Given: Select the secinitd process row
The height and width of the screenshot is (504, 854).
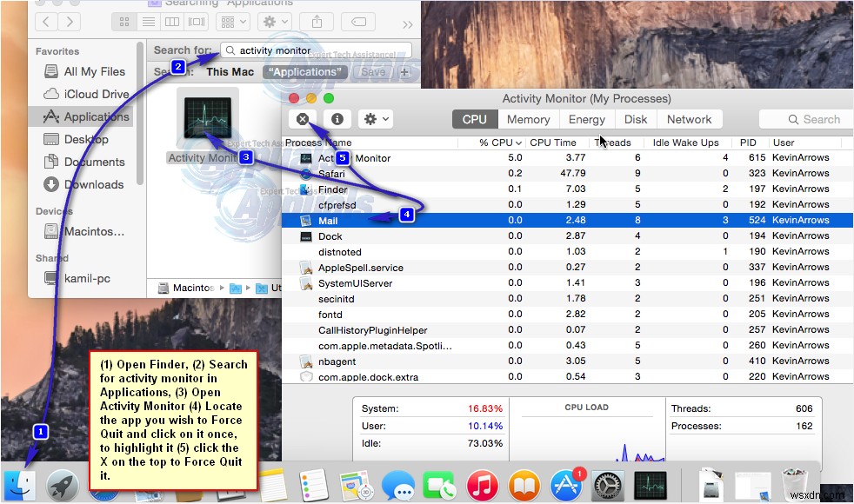Looking at the screenshot, I should pos(567,299).
